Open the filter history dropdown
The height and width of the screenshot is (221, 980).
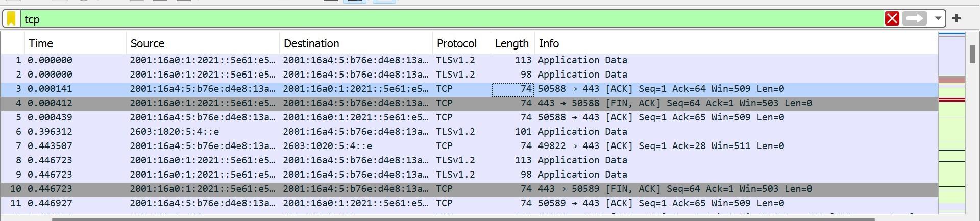(938, 19)
